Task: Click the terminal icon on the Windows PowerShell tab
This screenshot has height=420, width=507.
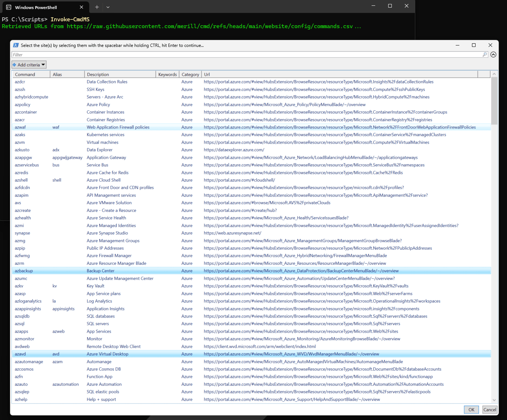Action: click(9, 7)
